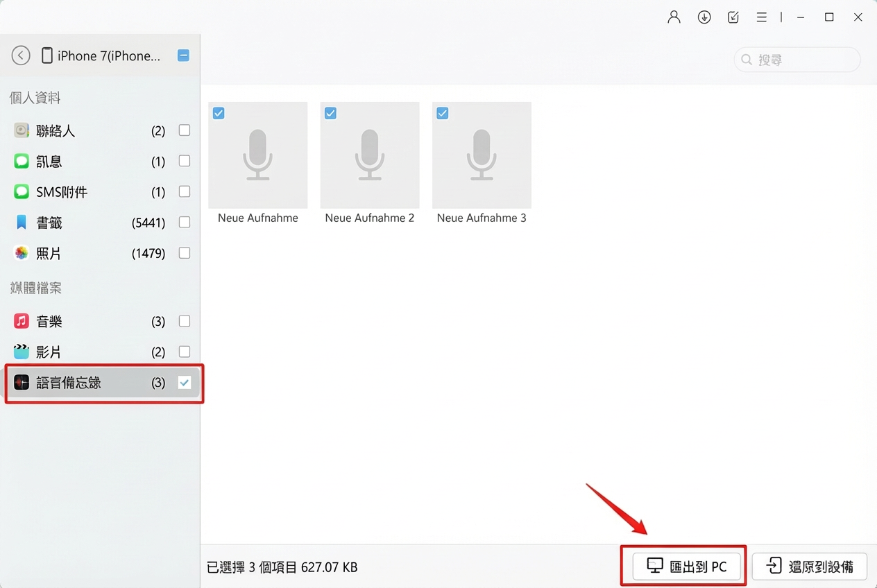Toggle the 書籤 row checkbox
The height and width of the screenshot is (588, 877).
point(184,222)
